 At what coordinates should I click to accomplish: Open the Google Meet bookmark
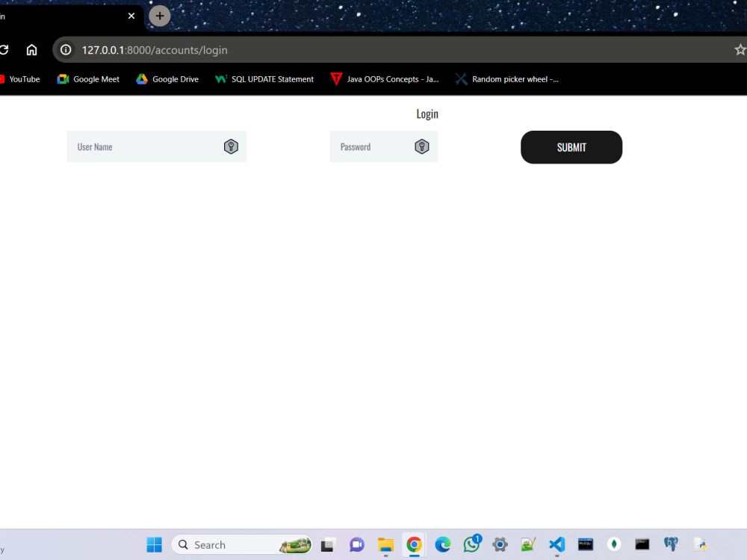coord(88,79)
